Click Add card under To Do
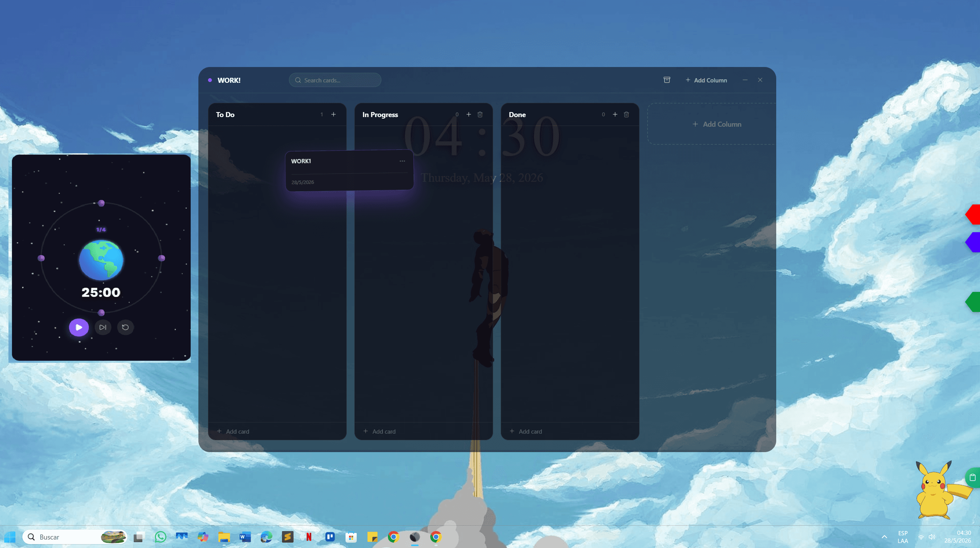Image resolution: width=980 pixels, height=548 pixels. (x=233, y=431)
